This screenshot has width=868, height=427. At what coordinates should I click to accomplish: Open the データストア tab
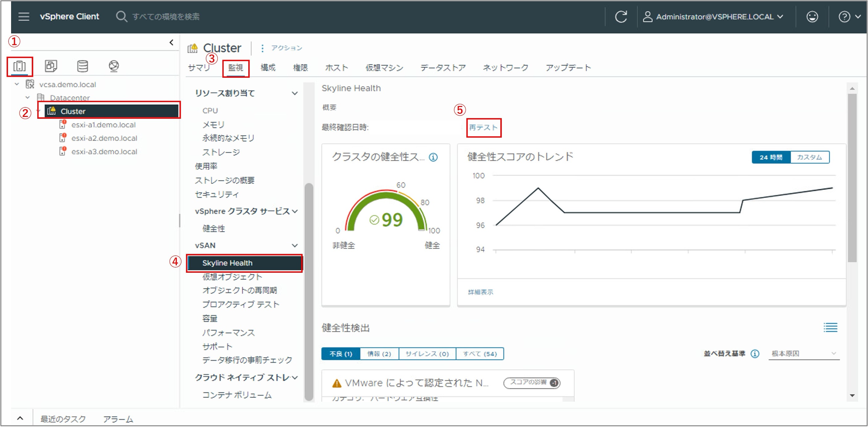tap(443, 68)
